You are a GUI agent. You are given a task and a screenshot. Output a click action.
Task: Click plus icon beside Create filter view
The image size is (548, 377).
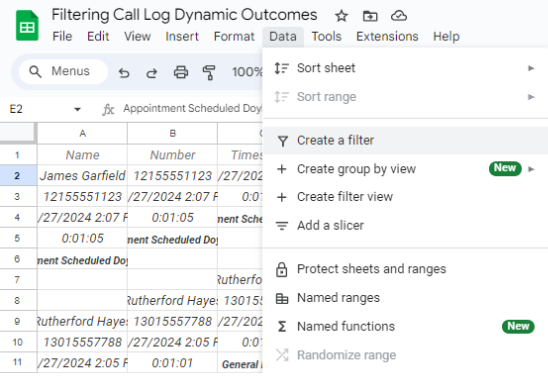tap(282, 197)
